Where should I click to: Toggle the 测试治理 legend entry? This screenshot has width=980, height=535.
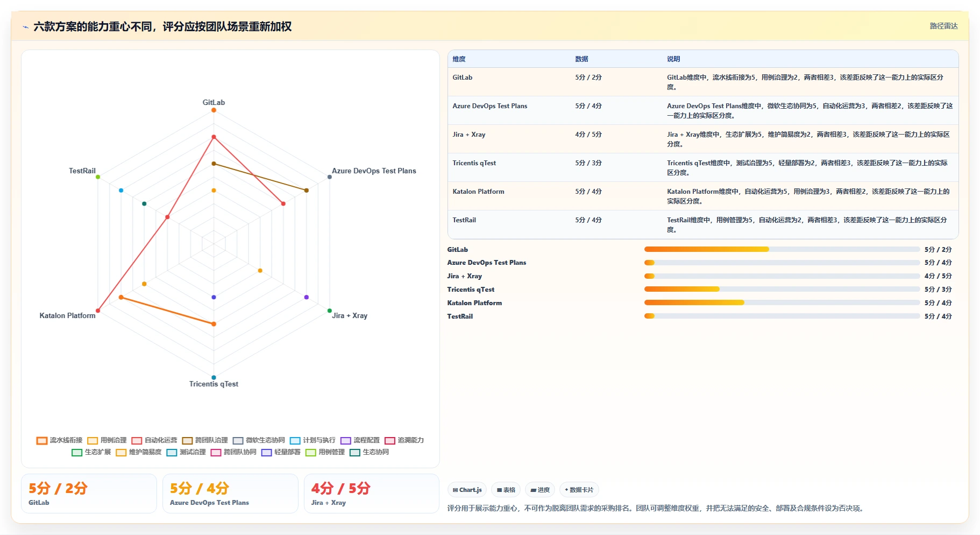[x=186, y=452]
